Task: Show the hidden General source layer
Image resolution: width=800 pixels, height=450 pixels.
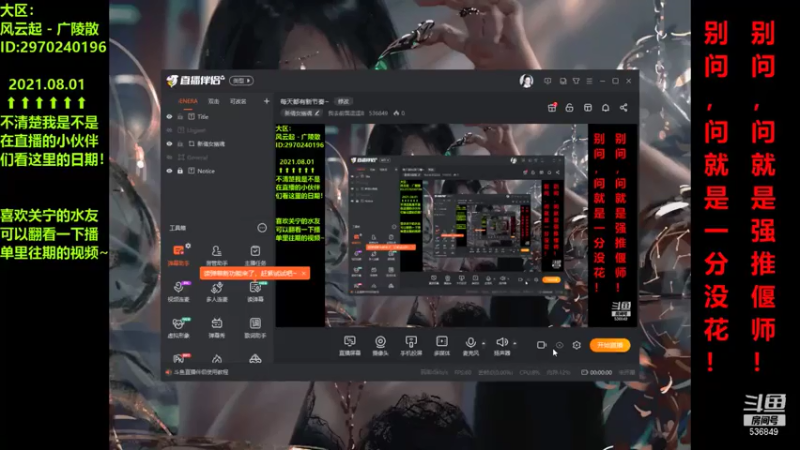Action: pos(169,157)
